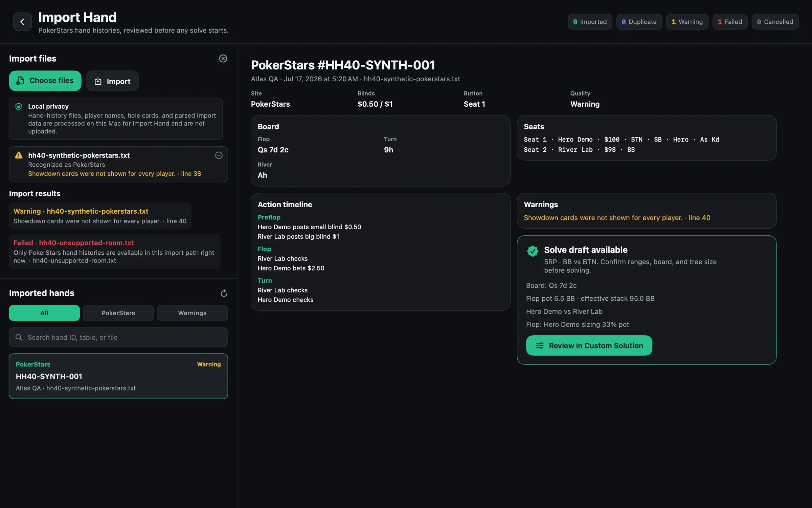Screen dimensions: 812x508
Task: Click the Solve draft available checkmark badge
Action: pos(533,251)
